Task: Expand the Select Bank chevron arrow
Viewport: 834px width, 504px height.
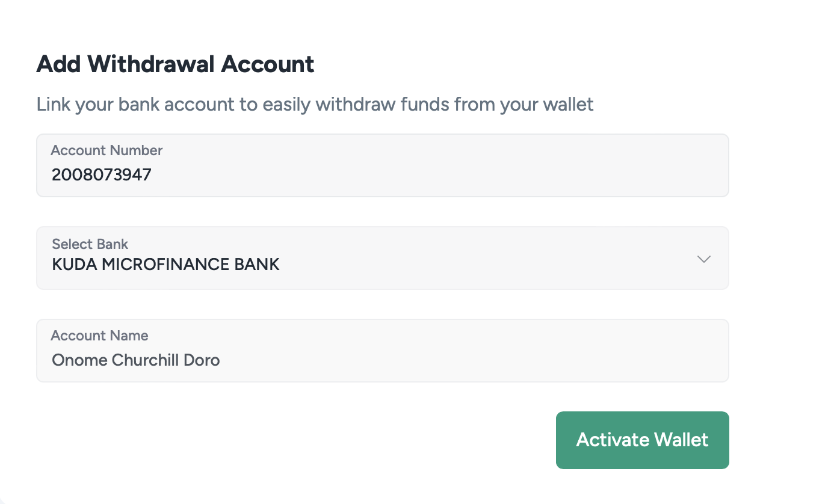Action: coord(703,259)
